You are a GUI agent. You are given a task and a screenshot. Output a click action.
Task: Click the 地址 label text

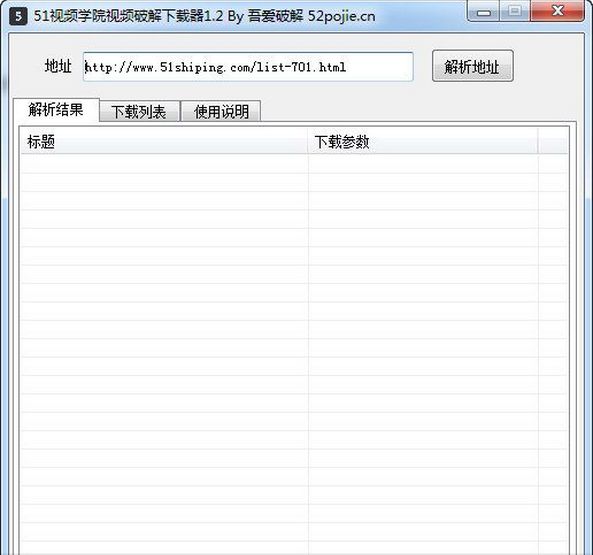coord(58,66)
